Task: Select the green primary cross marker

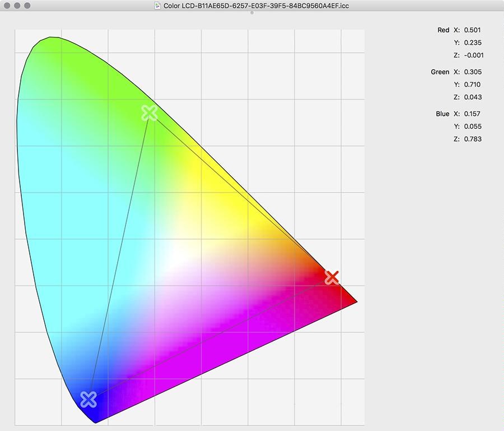Action: coord(150,113)
